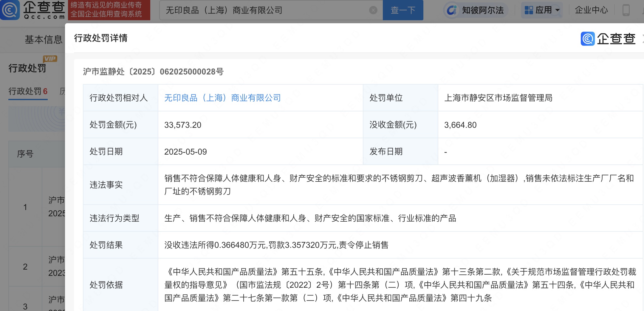The height and width of the screenshot is (311, 644).
Task: Click the mobile phone icon in header
Action: [626, 10]
